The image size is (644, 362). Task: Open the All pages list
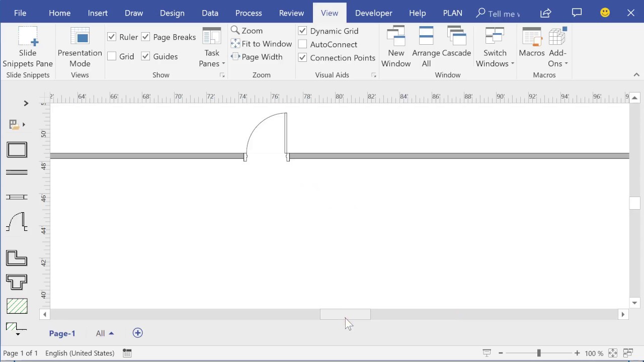pyautogui.click(x=105, y=333)
